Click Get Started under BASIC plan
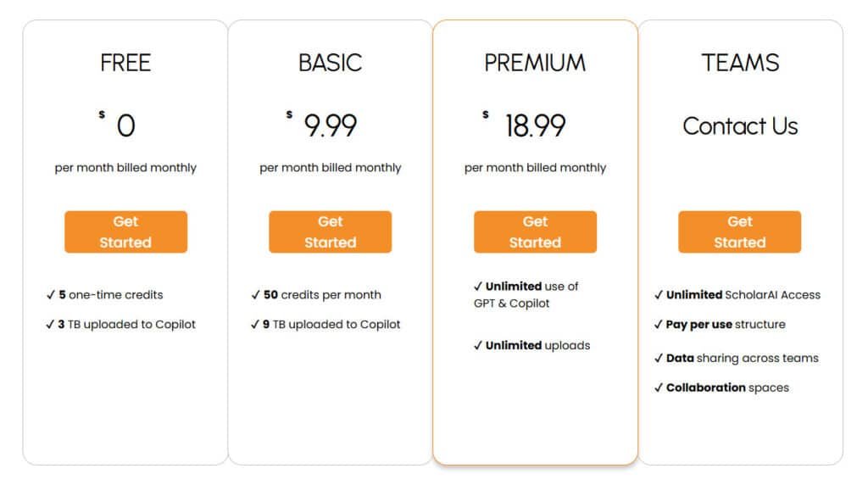The width and height of the screenshot is (868, 485). coord(330,231)
